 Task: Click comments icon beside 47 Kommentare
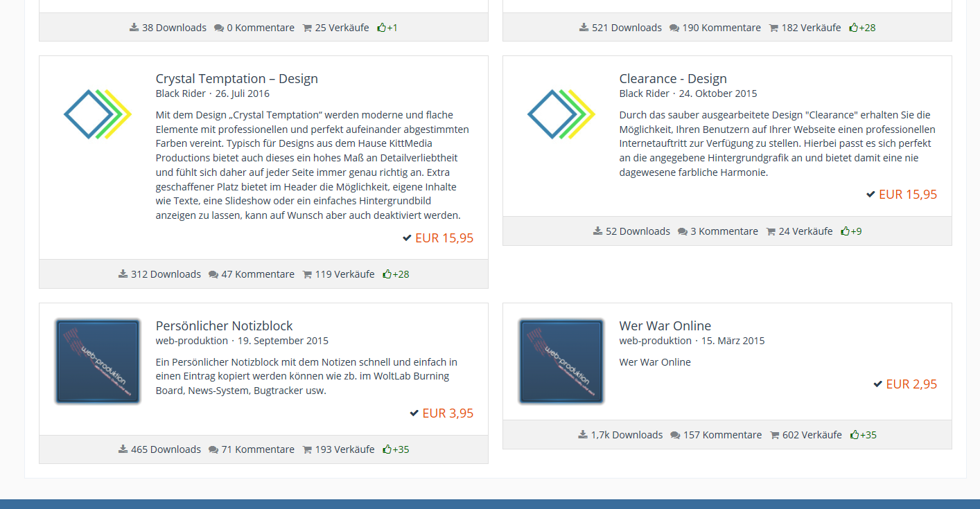point(213,274)
